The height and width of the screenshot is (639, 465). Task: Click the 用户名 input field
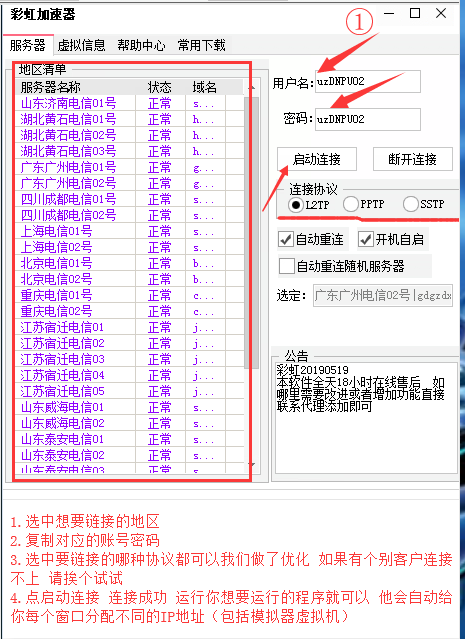(x=368, y=82)
